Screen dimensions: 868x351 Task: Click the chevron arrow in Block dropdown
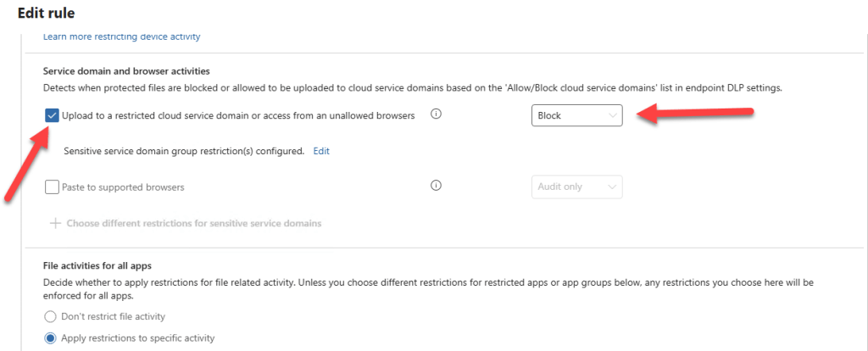tap(612, 115)
